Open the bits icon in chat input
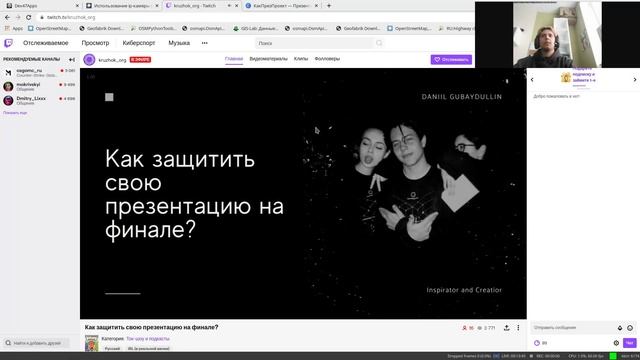 point(620,328)
